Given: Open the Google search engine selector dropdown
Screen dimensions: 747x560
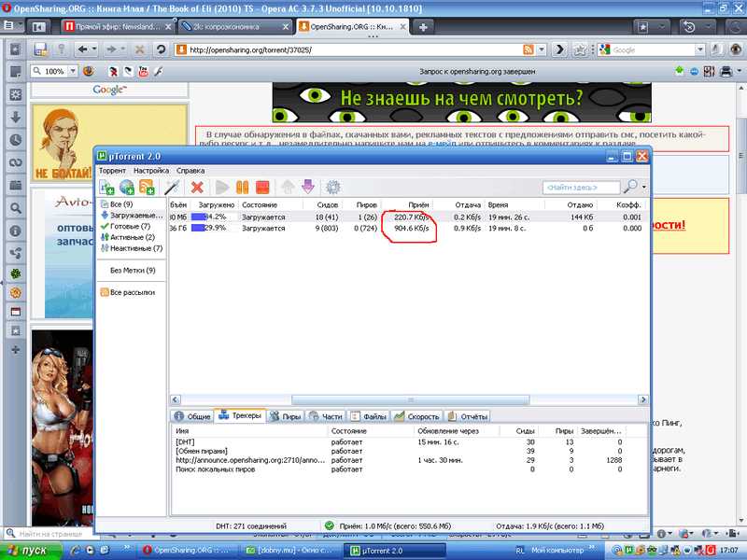Looking at the screenshot, I should point(605,49).
